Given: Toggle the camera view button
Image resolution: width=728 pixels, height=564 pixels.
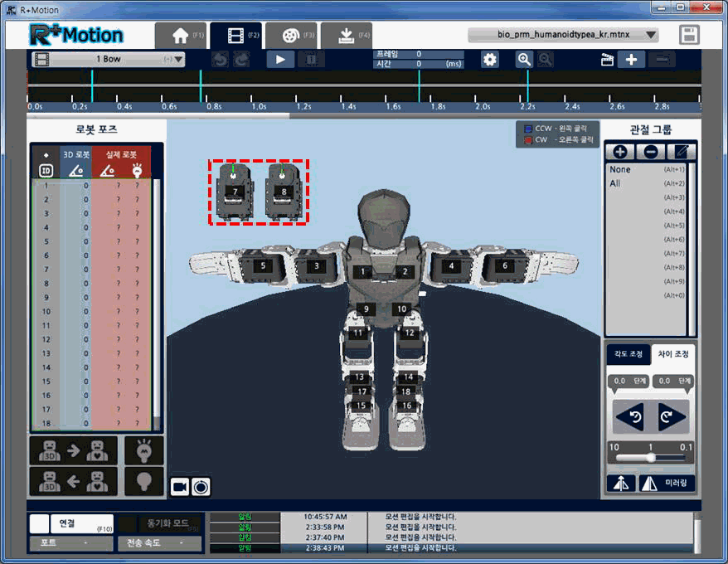Looking at the screenshot, I should (180, 487).
